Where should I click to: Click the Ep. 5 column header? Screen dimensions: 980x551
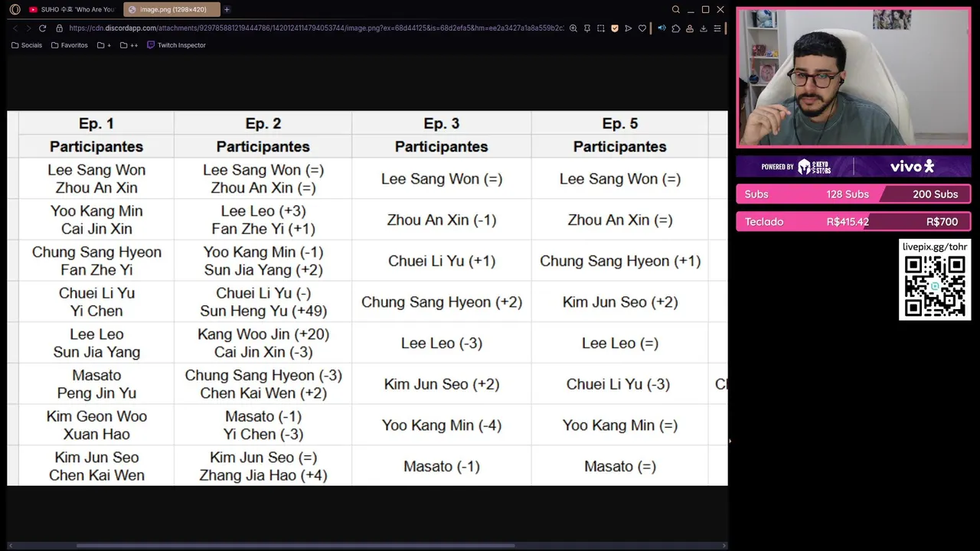(x=620, y=123)
